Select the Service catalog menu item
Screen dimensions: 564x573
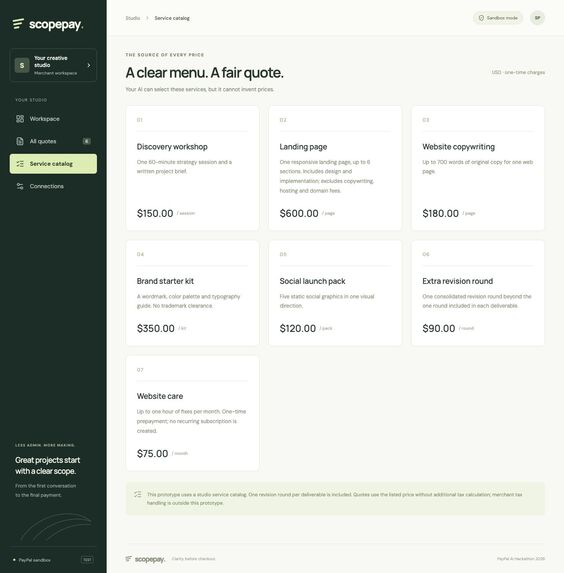pyautogui.click(x=53, y=164)
